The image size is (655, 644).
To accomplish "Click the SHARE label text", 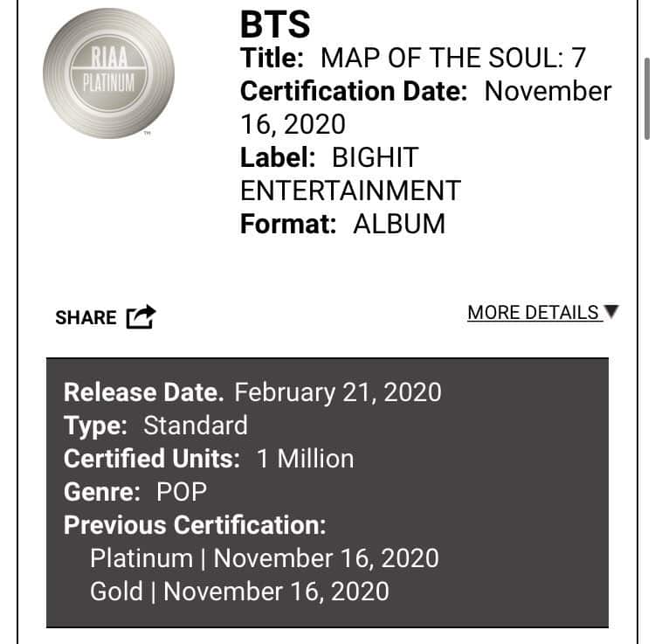I will pos(86,318).
